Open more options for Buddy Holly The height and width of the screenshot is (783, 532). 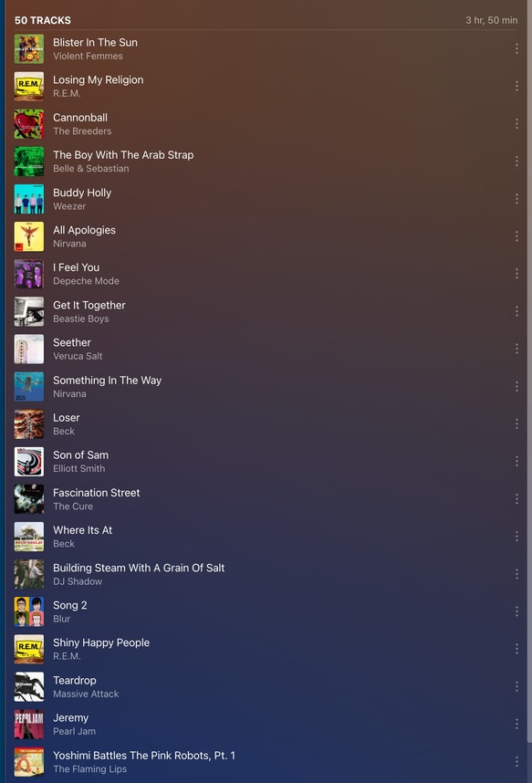[516, 199]
